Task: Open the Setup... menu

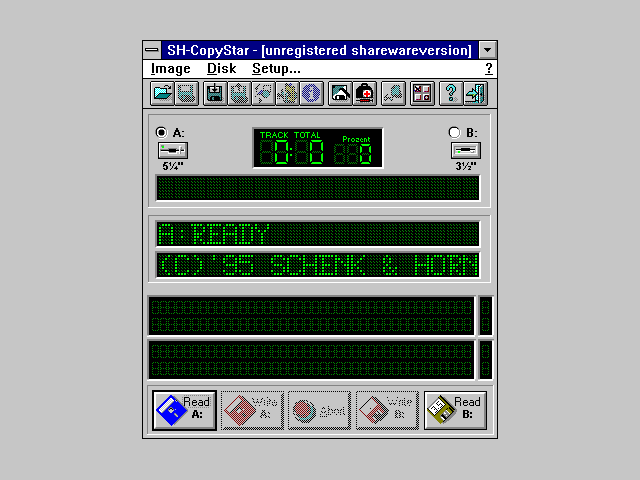Action: (x=276, y=69)
